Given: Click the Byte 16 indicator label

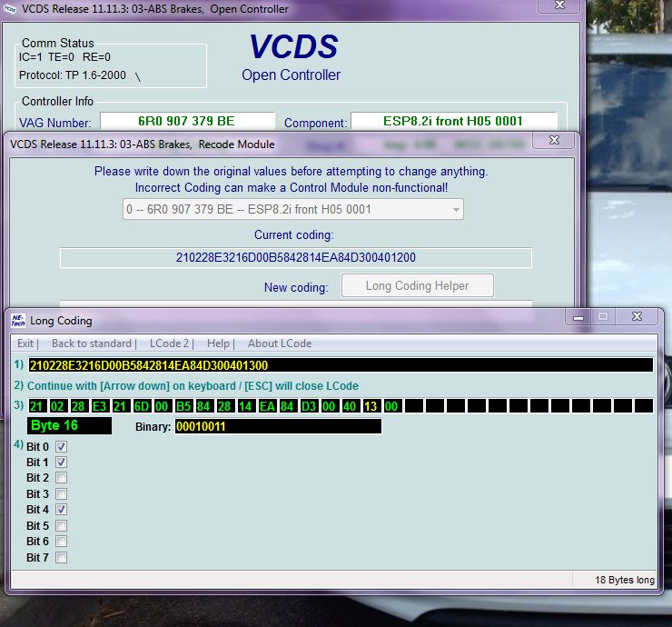Looking at the screenshot, I should [69, 425].
